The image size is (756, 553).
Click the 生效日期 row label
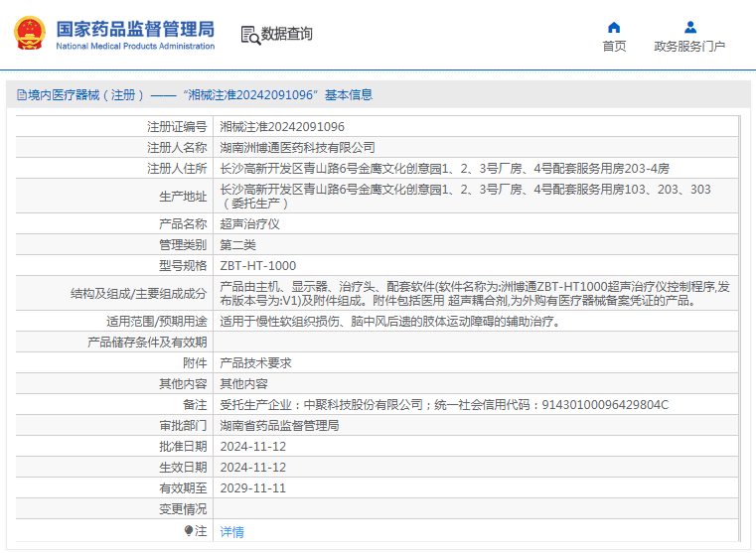coord(183,468)
